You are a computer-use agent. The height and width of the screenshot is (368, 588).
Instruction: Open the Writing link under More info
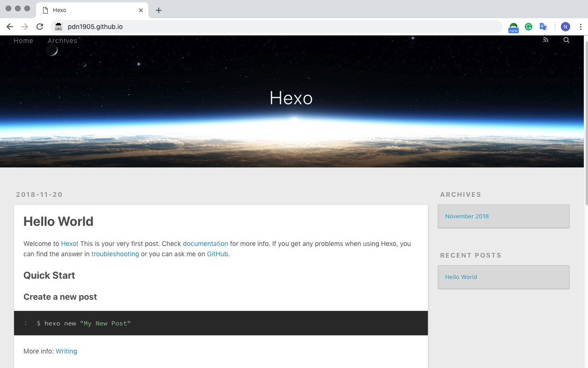66,351
